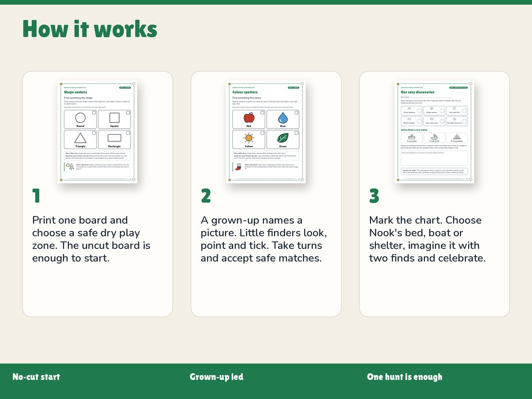Mark the dashed circle beside Foot-and-find
This screenshot has width=532, height=399.
(x=464, y=110)
